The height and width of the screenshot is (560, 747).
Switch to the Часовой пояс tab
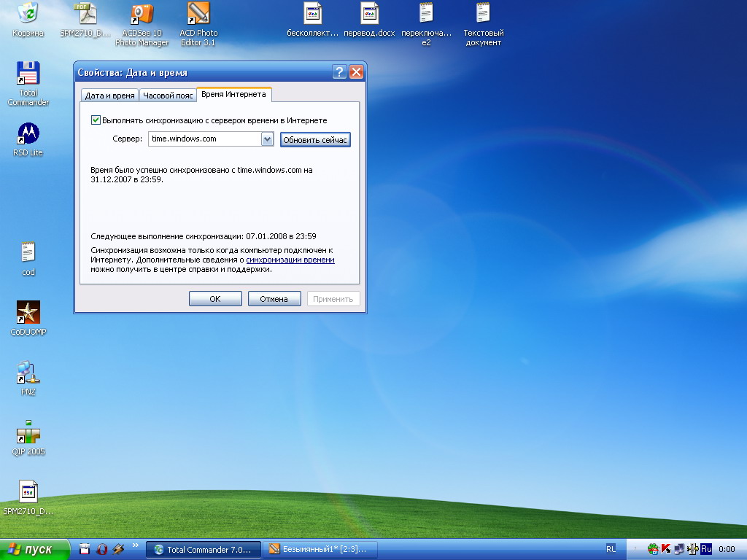coord(168,96)
